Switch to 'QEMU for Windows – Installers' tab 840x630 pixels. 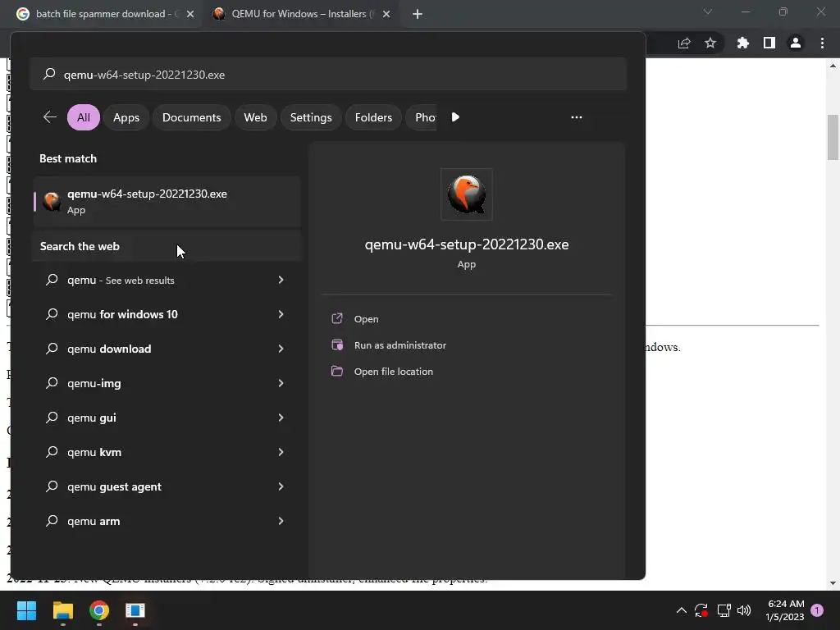[x=301, y=14]
